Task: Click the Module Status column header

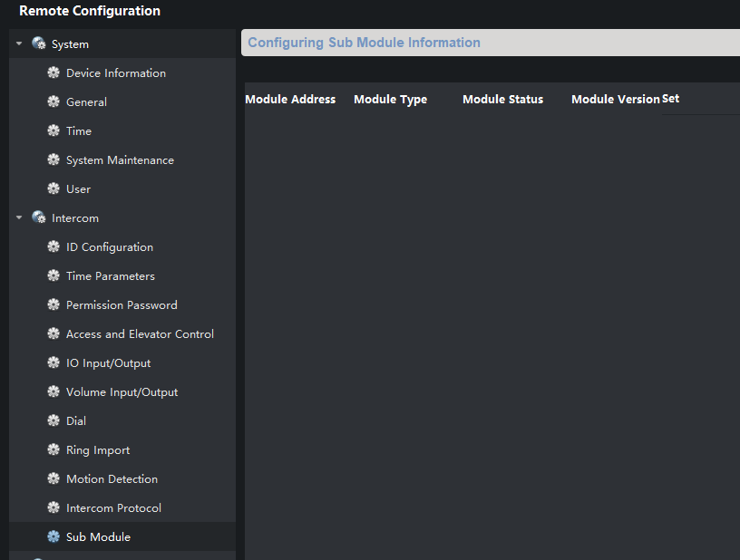Action: (502, 100)
